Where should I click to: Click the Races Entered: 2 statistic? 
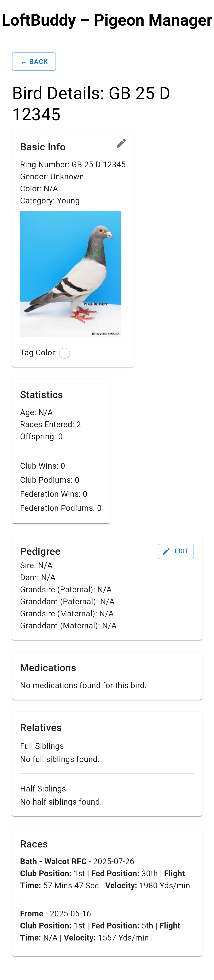tap(50, 424)
